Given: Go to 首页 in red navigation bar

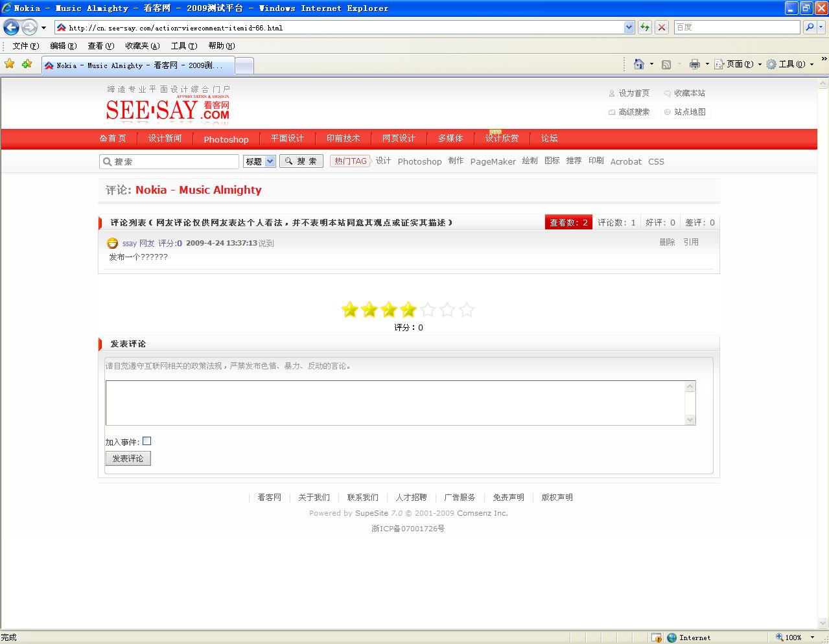Looking at the screenshot, I should 113,139.
